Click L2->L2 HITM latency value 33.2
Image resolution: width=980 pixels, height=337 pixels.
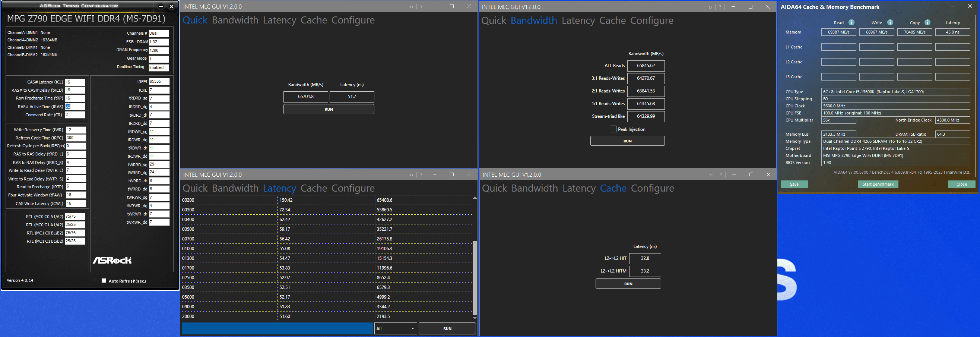645,271
